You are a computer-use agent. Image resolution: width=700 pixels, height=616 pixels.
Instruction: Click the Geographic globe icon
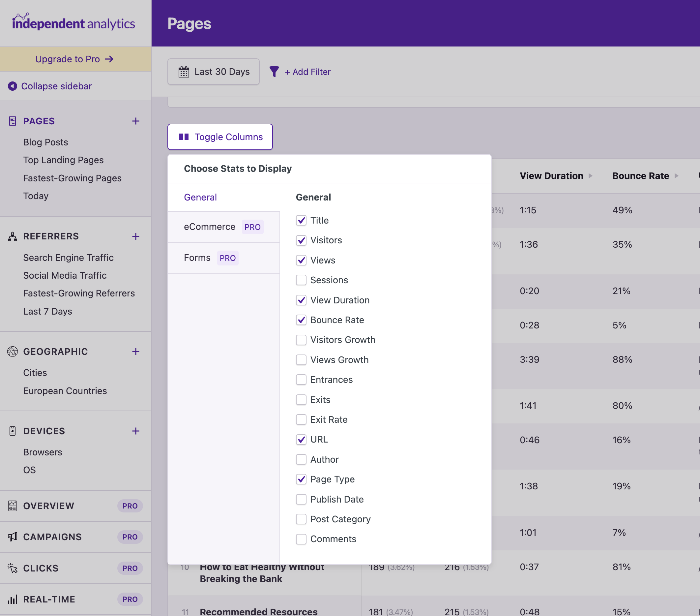pyautogui.click(x=12, y=351)
